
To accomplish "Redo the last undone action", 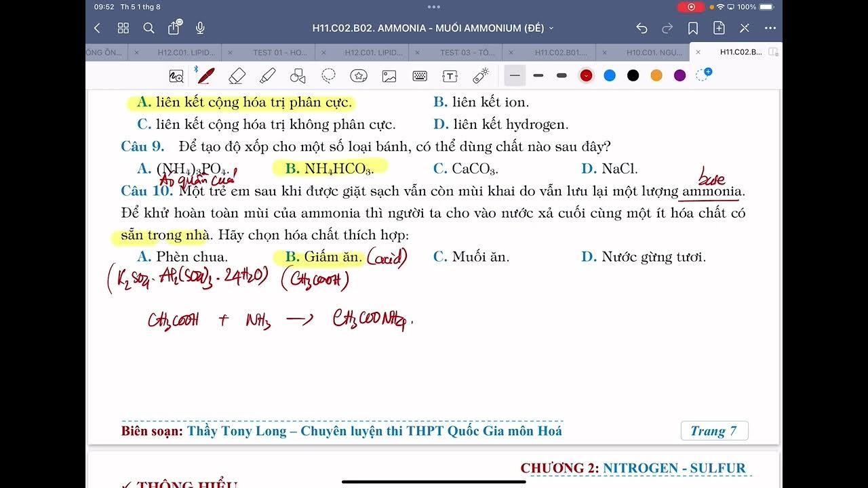I will (x=667, y=28).
